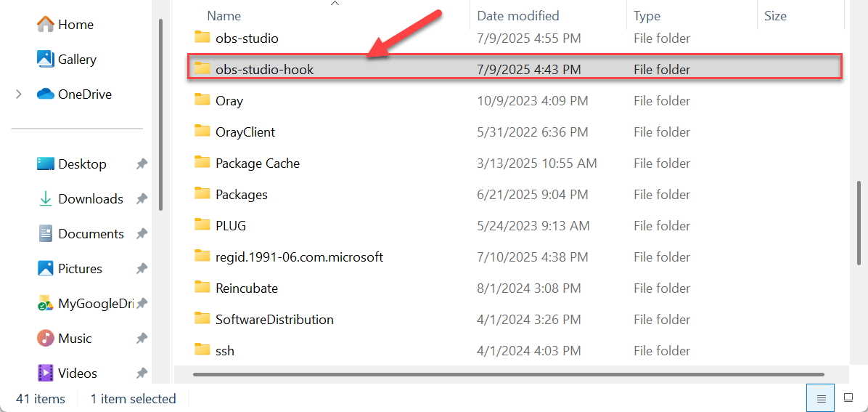This screenshot has height=412, width=868.
Task: Click the horizontal scrollbar under file list
Action: (x=509, y=374)
